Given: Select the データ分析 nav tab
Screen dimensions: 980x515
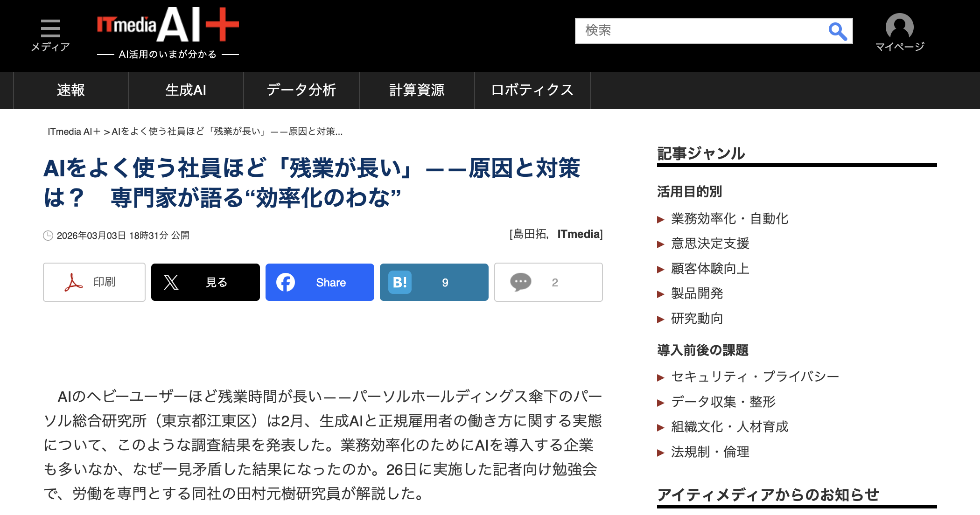Looking at the screenshot, I should pos(301,90).
